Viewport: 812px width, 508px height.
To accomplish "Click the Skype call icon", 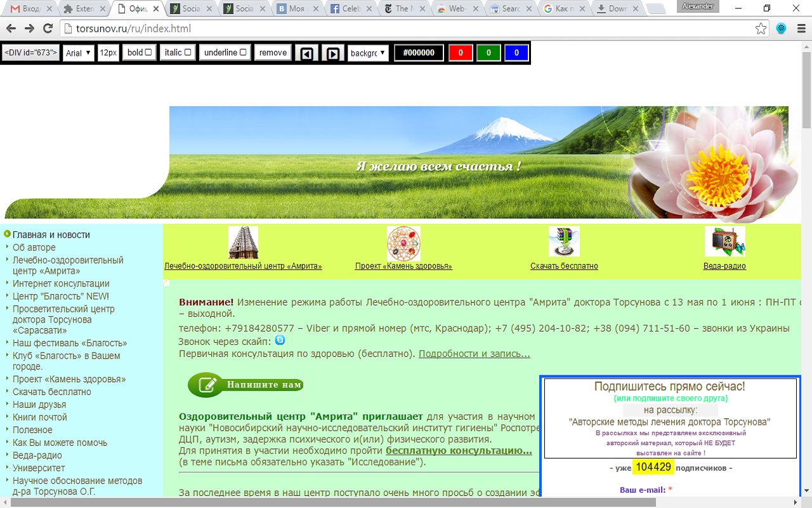I will [x=280, y=340].
